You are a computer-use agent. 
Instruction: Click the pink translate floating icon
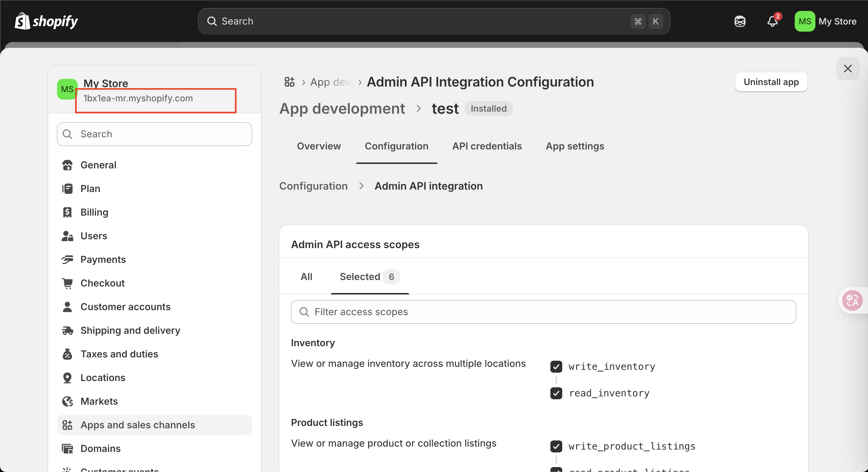coord(852,300)
